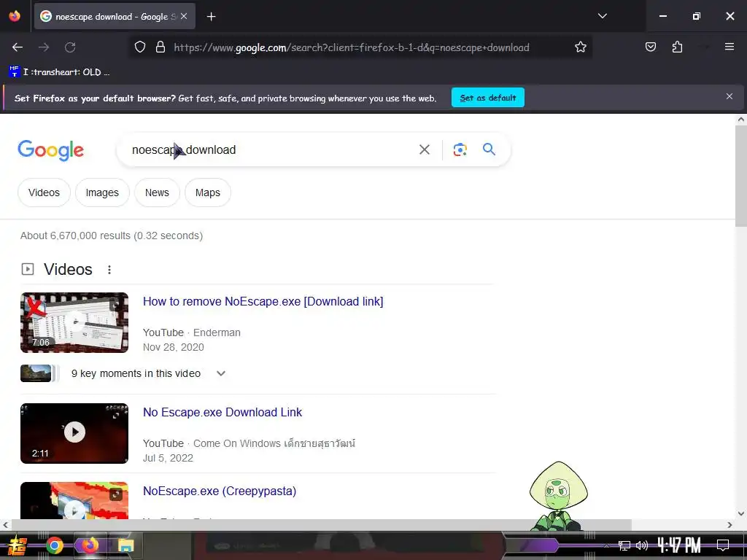
Task: Click Set as default button
Action: click(488, 98)
